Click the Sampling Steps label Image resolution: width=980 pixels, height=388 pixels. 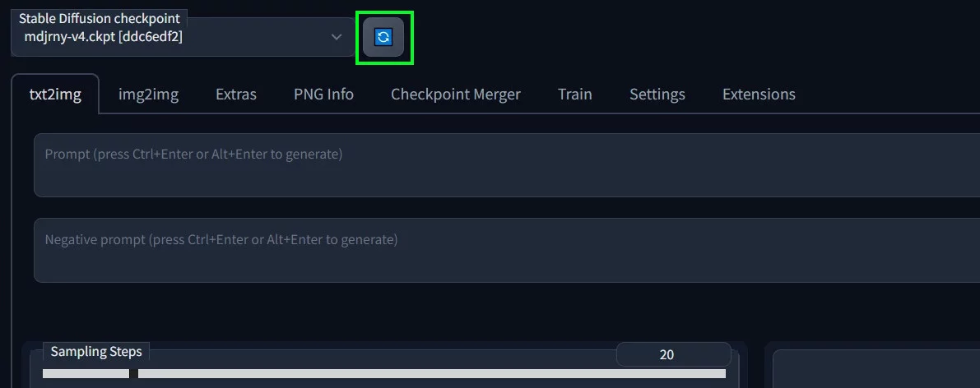point(96,352)
